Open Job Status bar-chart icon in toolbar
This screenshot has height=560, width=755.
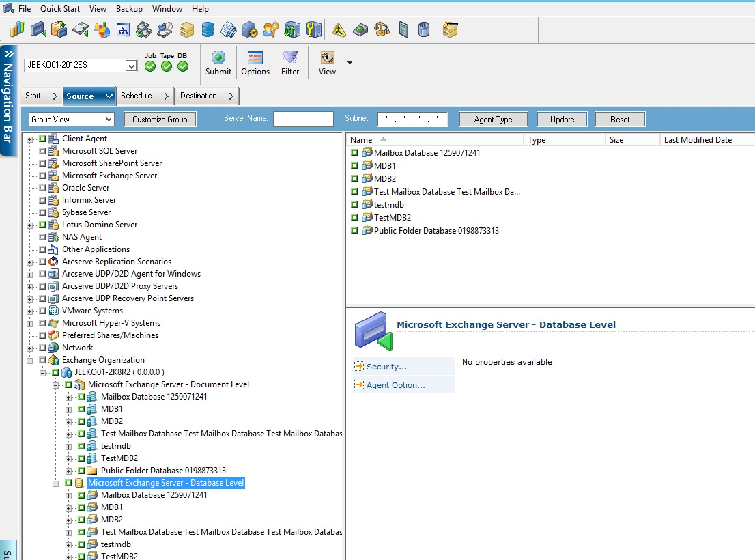coord(17,29)
